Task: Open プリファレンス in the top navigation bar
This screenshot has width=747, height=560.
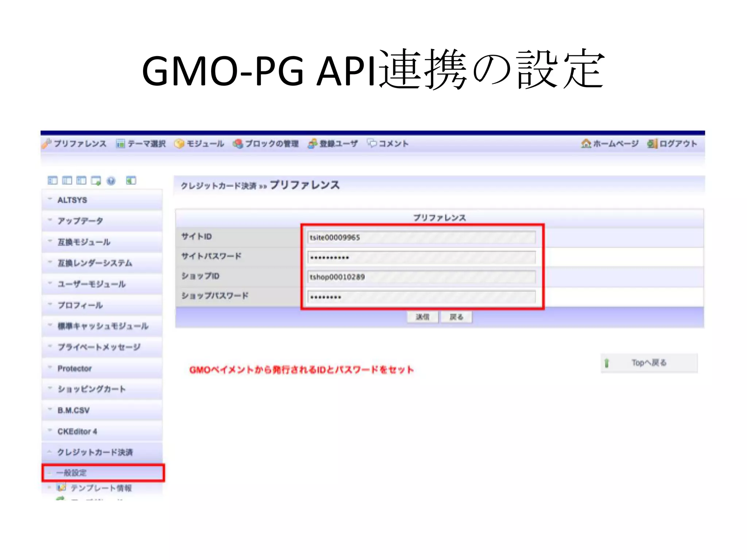Action: pyautogui.click(x=74, y=144)
